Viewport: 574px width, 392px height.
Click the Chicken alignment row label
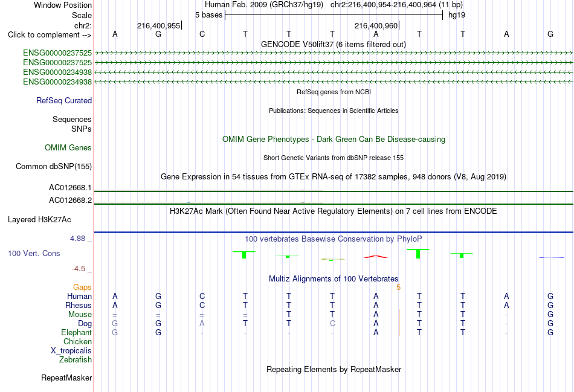pos(77,342)
